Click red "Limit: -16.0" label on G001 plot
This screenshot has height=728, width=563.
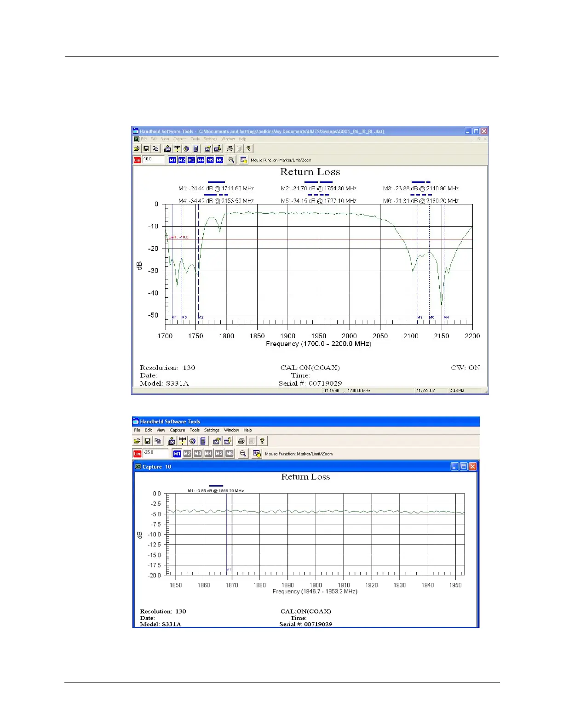coord(178,237)
